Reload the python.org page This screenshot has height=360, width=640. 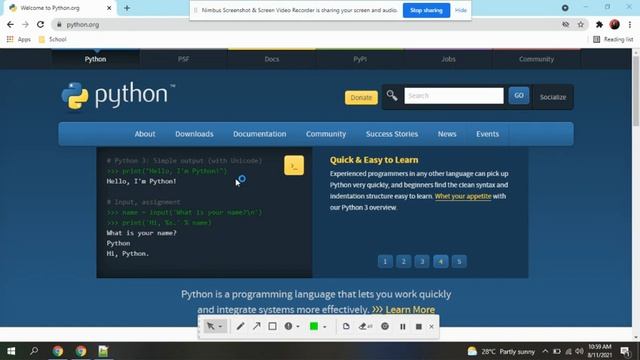pyautogui.click(x=40, y=24)
